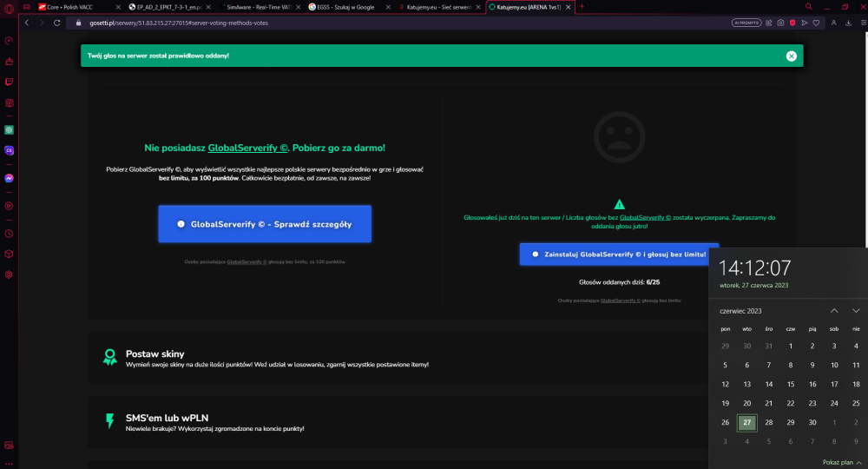Image resolution: width=868 pixels, height=469 pixels.
Task: Click Zainstaluj GlobalServerify © i głosuj bez limitu
Action: pos(619,254)
